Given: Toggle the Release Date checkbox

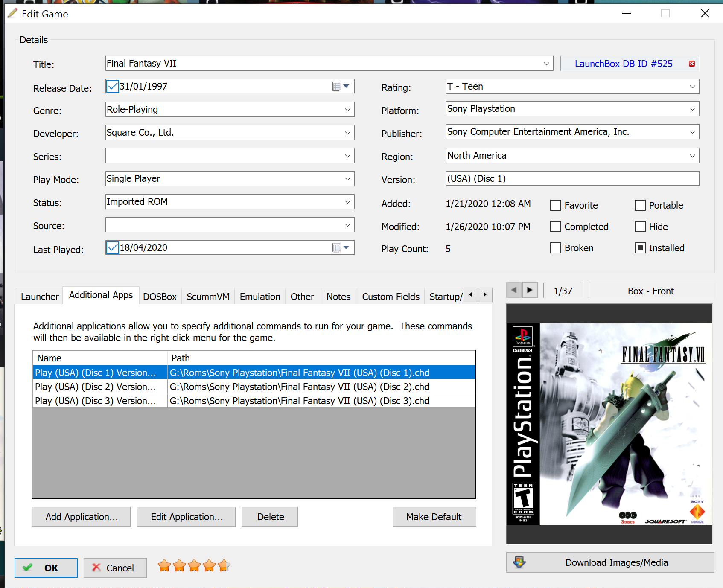Looking at the screenshot, I should coord(113,86).
